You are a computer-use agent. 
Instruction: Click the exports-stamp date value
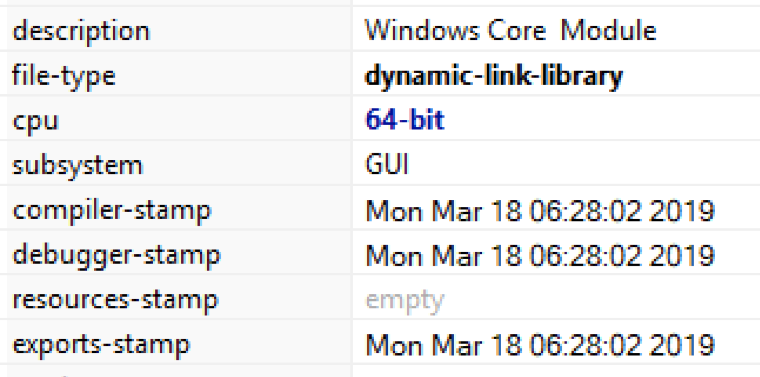click(540, 345)
